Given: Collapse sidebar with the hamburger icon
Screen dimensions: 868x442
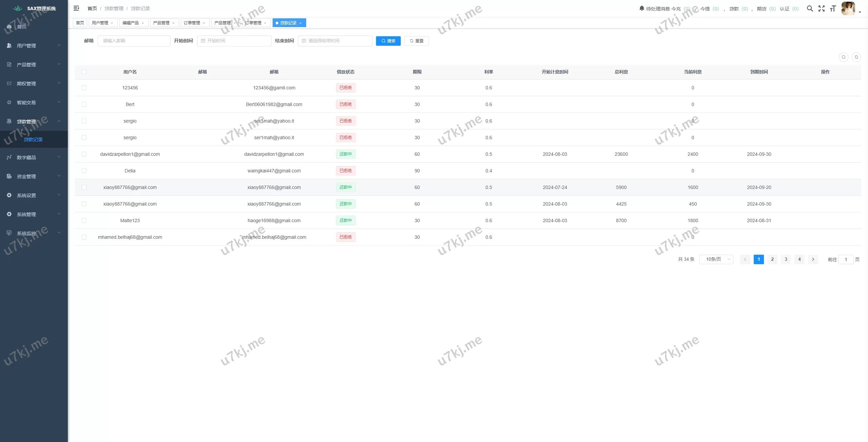Looking at the screenshot, I should (76, 8).
